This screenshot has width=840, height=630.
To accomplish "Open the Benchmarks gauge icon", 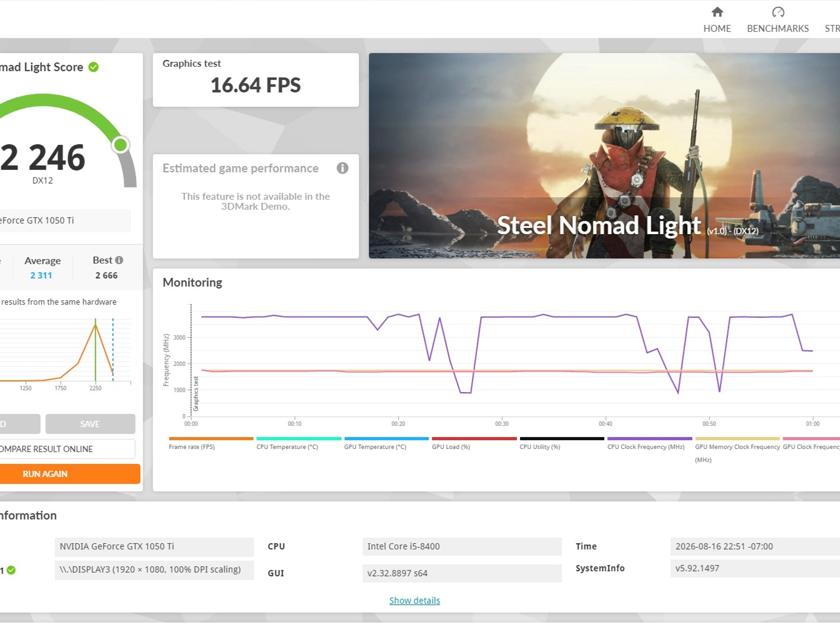I will tap(778, 12).
